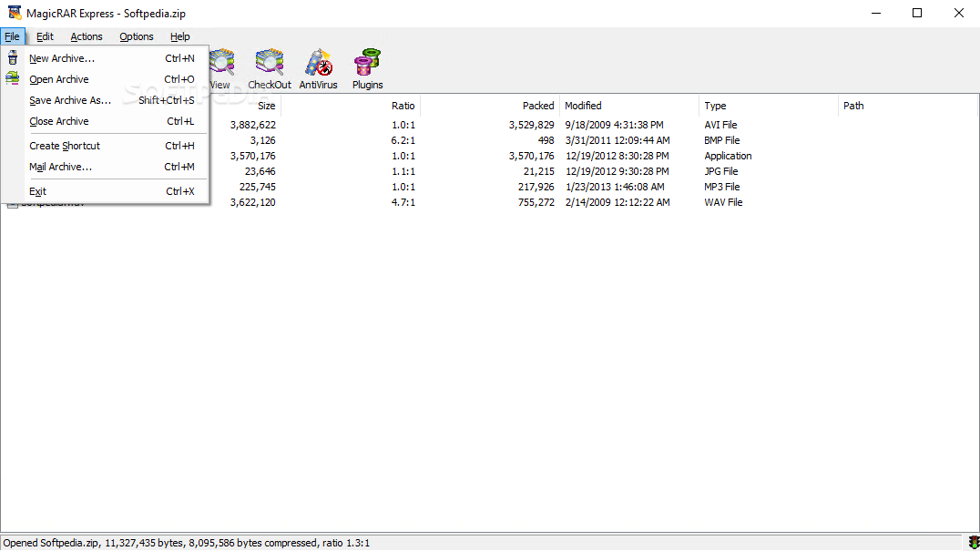
Task: Choose Create Shortcut menu entry
Action: (105, 146)
